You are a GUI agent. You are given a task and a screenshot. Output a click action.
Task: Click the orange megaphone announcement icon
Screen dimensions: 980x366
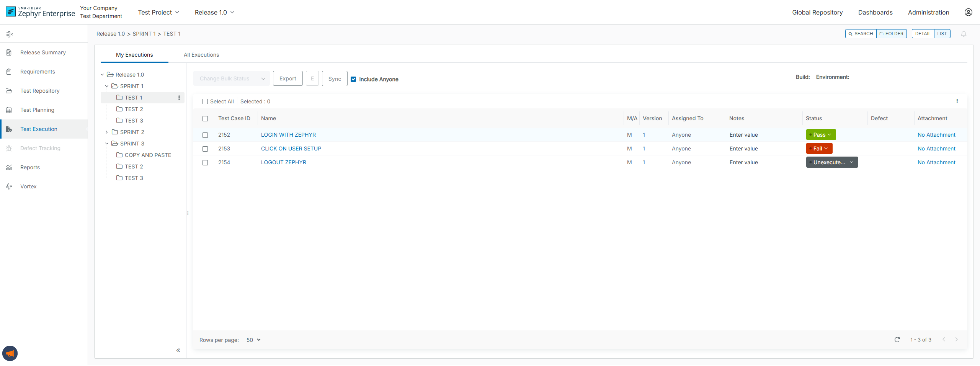point(10,353)
